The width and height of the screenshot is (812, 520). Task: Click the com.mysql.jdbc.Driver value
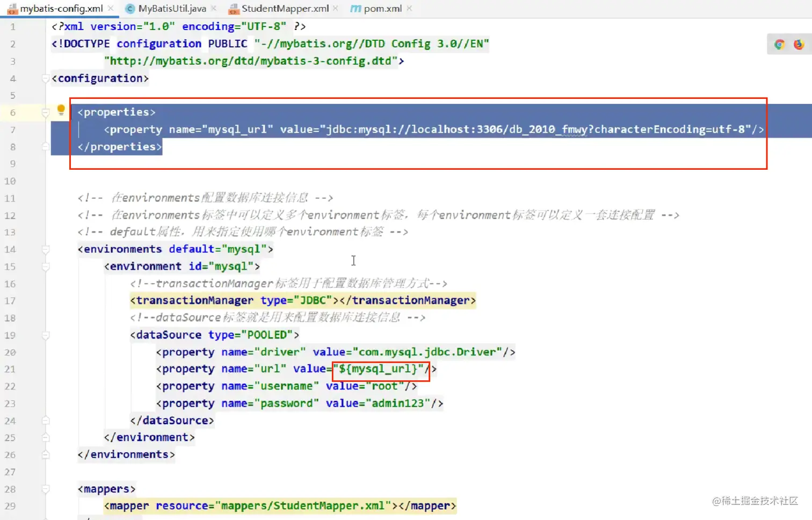point(427,352)
